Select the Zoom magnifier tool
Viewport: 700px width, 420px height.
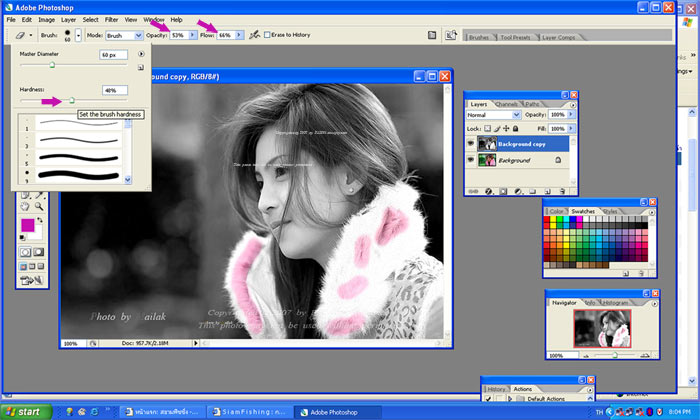(x=39, y=207)
